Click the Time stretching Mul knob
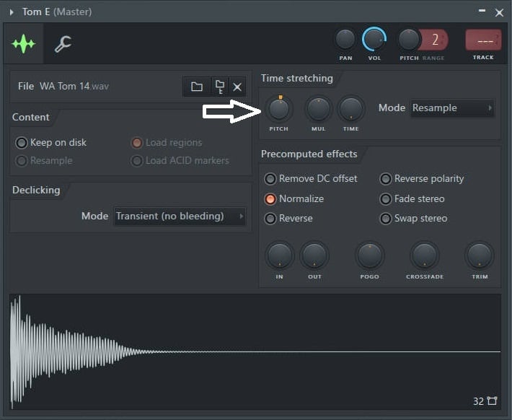512x420 pixels. coord(318,109)
